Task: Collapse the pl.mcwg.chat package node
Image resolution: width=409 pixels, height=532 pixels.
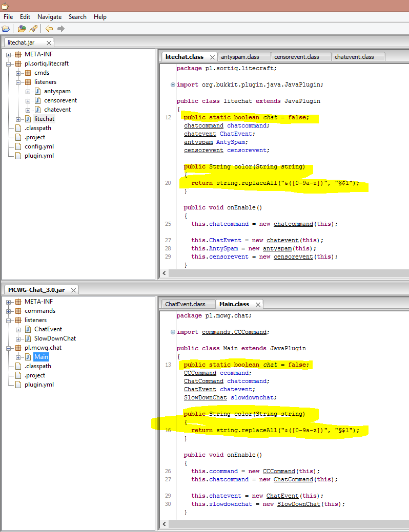Action: (9, 348)
